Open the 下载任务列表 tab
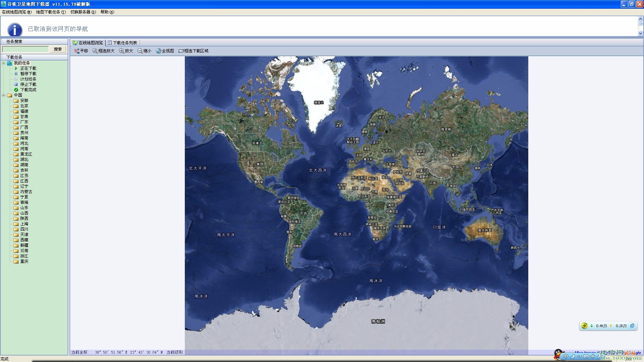The width and height of the screenshot is (644, 362). 122,43
